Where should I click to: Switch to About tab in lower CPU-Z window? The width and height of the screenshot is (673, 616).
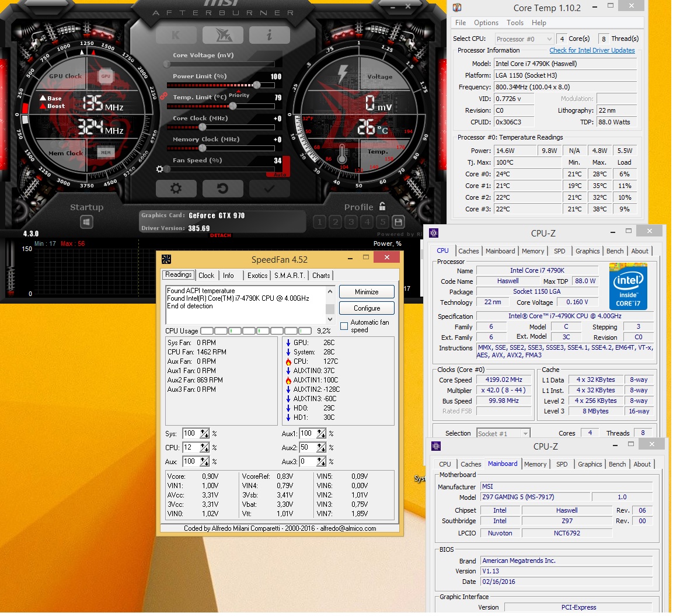pos(641,464)
